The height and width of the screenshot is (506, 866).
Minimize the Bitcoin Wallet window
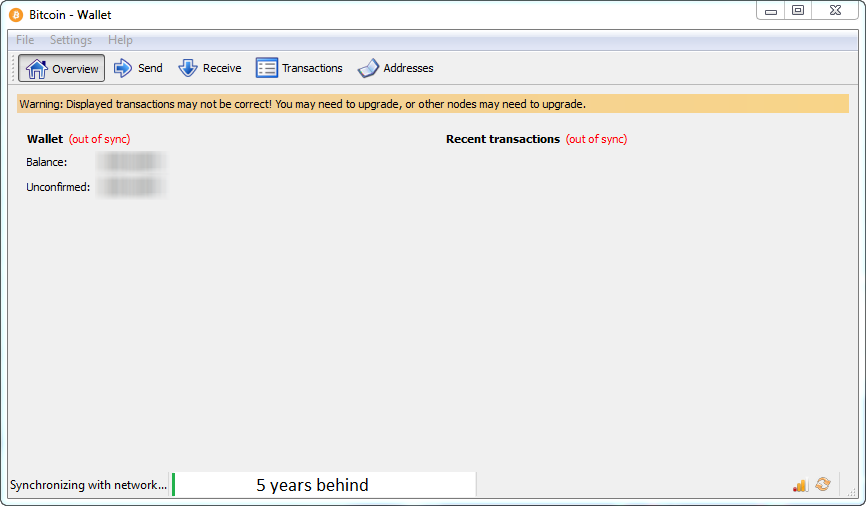tap(771, 11)
